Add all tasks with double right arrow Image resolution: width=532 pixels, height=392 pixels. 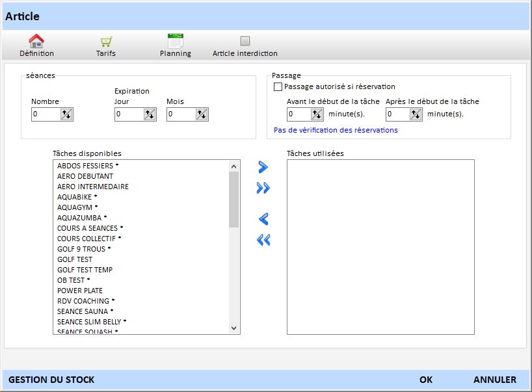click(x=263, y=189)
